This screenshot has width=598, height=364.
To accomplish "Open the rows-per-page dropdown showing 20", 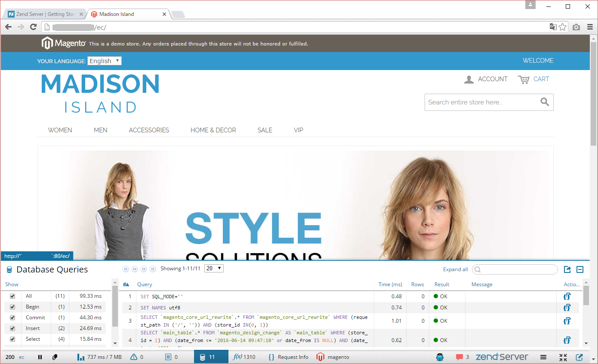I will 214,269.
